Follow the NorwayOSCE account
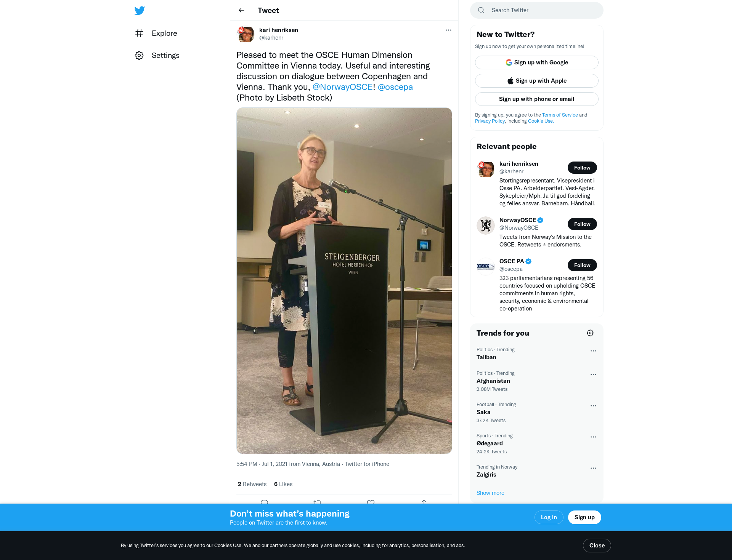Image resolution: width=732 pixels, height=560 pixels. (582, 224)
